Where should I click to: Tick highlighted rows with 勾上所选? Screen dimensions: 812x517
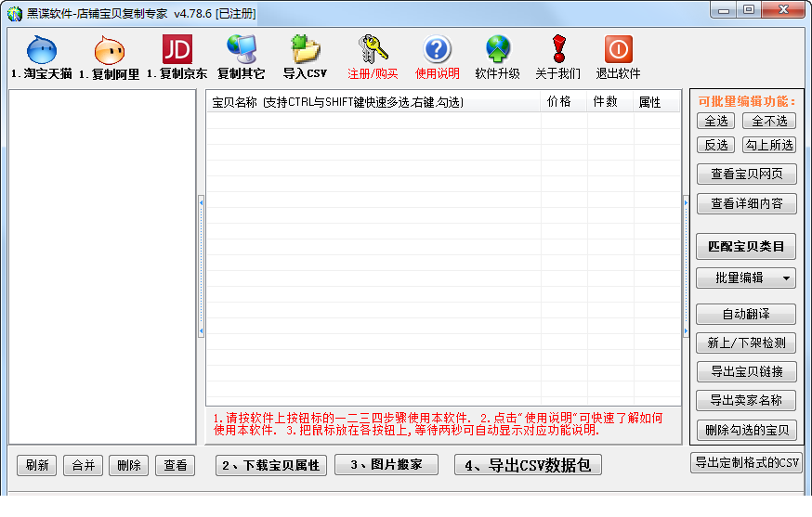769,145
